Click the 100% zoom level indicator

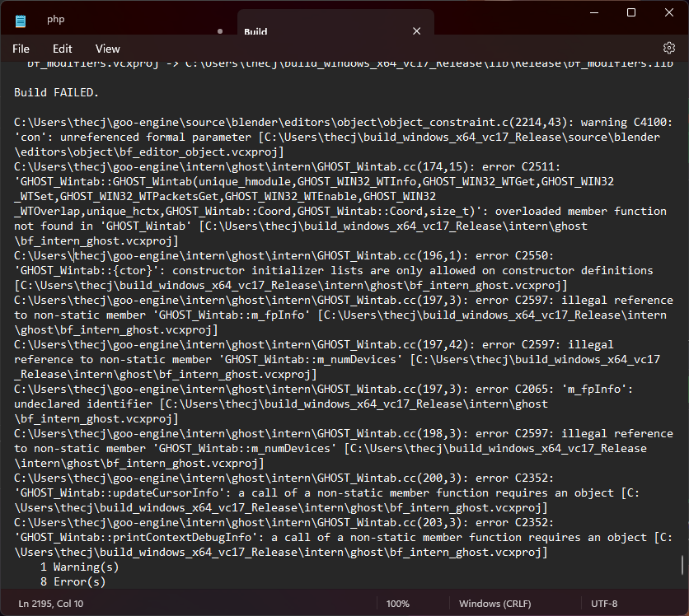click(x=399, y=603)
